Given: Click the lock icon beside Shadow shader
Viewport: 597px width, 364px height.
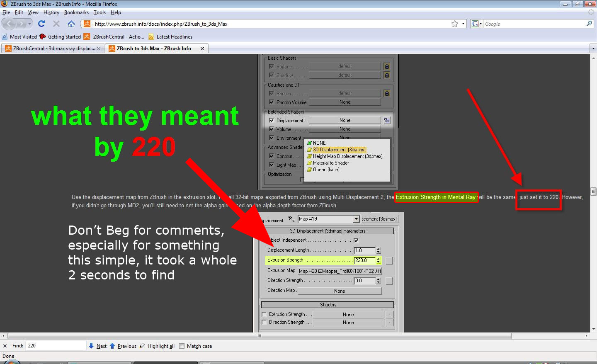Looking at the screenshot, I should [x=387, y=75].
